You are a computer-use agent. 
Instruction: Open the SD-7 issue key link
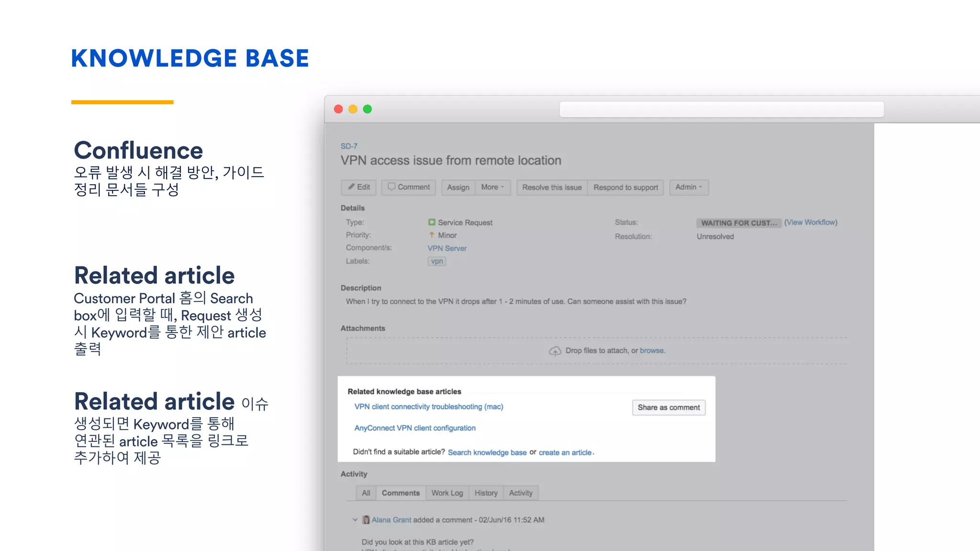349,146
